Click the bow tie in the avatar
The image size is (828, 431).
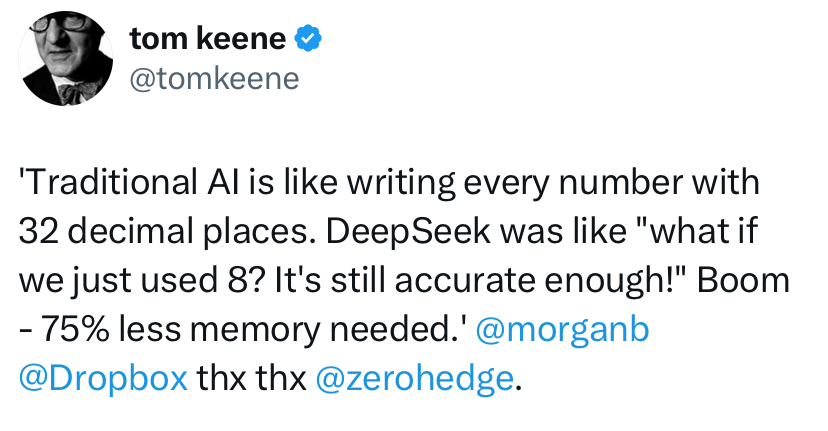76,92
